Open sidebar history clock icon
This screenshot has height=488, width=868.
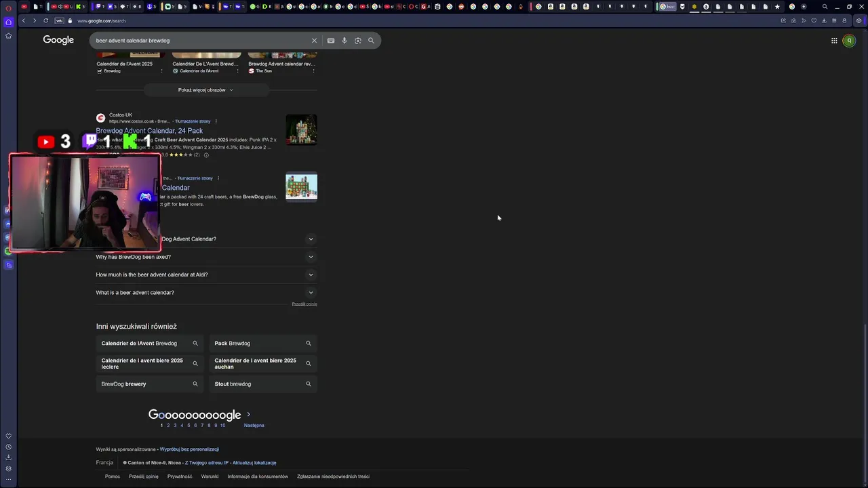click(9, 447)
